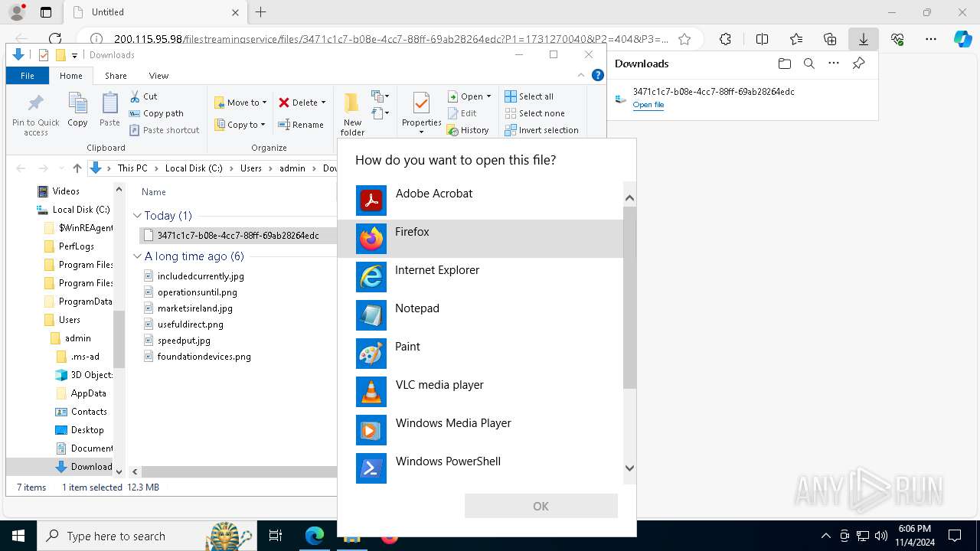
Task: Choose Notepad from app list
Action: click(481, 315)
